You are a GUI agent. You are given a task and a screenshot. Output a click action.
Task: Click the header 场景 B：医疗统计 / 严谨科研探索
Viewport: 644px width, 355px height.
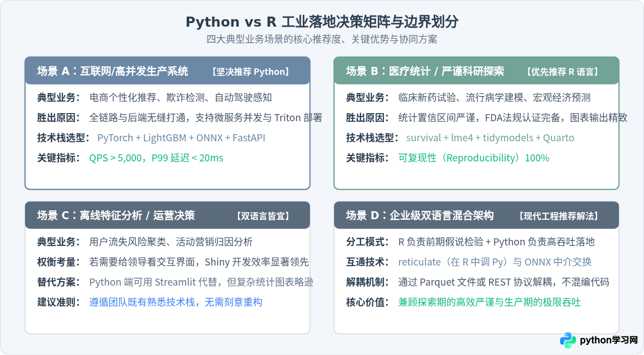pyautogui.click(x=425, y=71)
